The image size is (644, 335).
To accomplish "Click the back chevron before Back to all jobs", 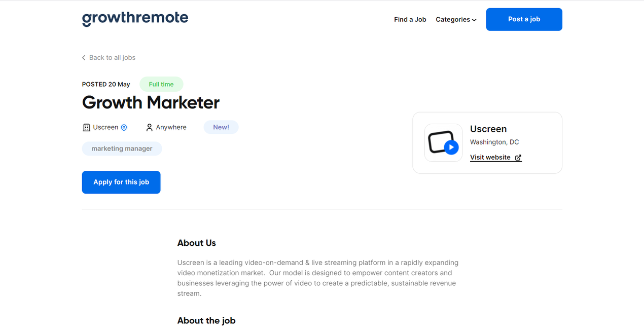I will pos(83,57).
